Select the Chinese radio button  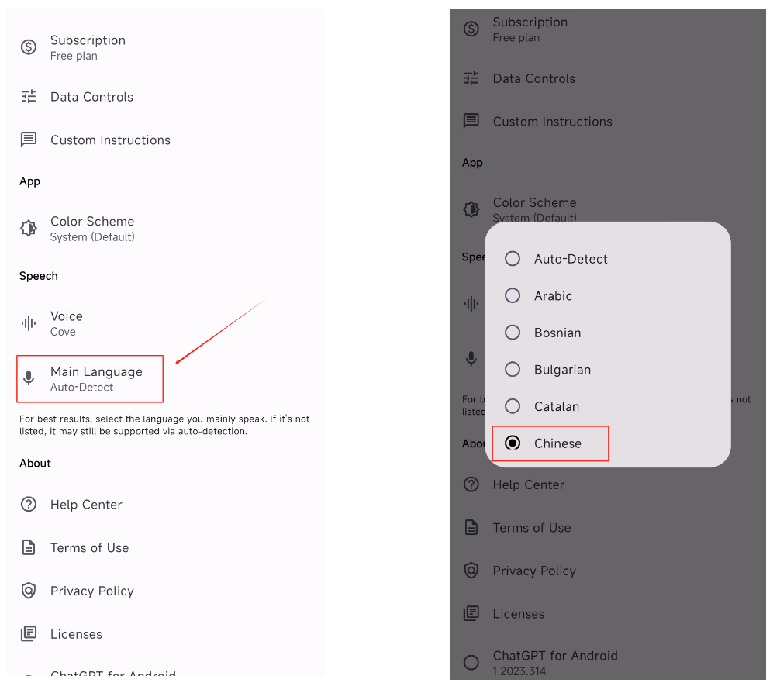513,443
